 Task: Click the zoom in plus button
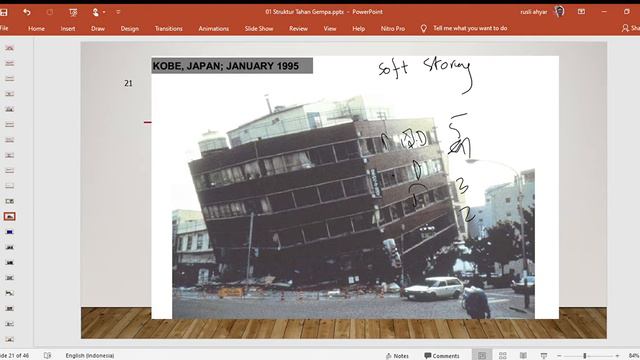pyautogui.click(x=617, y=356)
